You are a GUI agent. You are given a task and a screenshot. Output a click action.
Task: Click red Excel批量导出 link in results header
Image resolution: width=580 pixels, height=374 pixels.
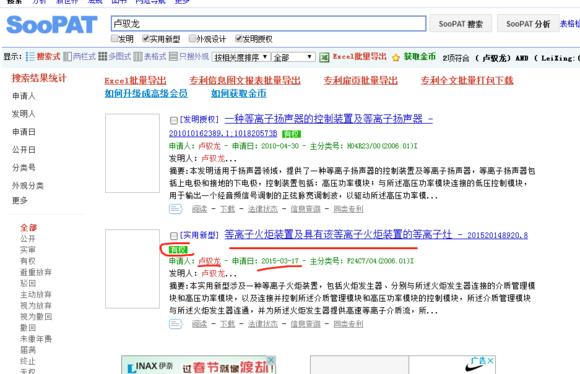135,80
